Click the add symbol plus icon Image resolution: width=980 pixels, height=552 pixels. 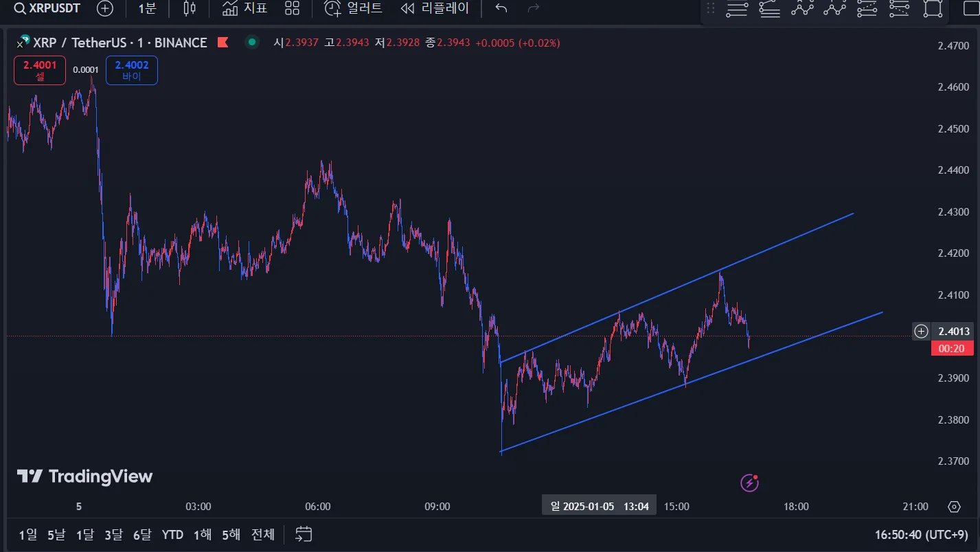[x=105, y=8]
